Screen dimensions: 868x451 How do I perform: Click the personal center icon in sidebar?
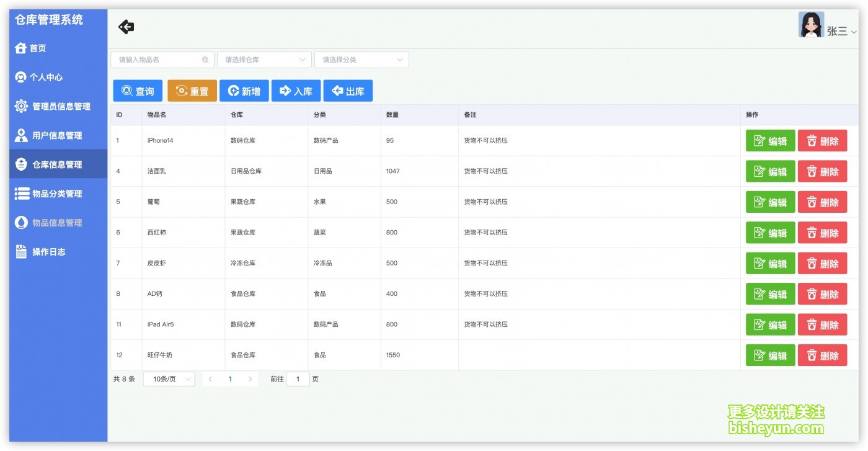pyautogui.click(x=20, y=78)
